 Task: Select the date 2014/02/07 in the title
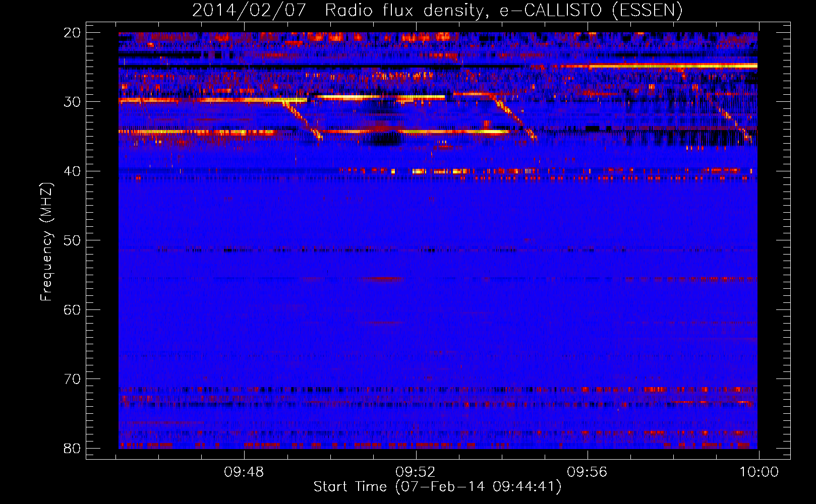pyautogui.click(x=249, y=10)
